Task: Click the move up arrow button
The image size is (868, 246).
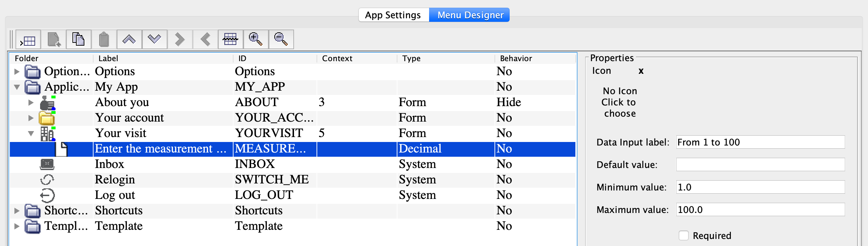Action: tap(129, 39)
